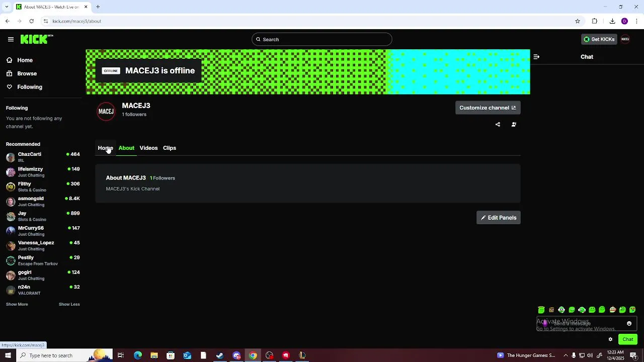This screenshot has height=362, width=644.
Task: Click the last heart-eyes emote in chat
Action: pyautogui.click(x=632, y=310)
